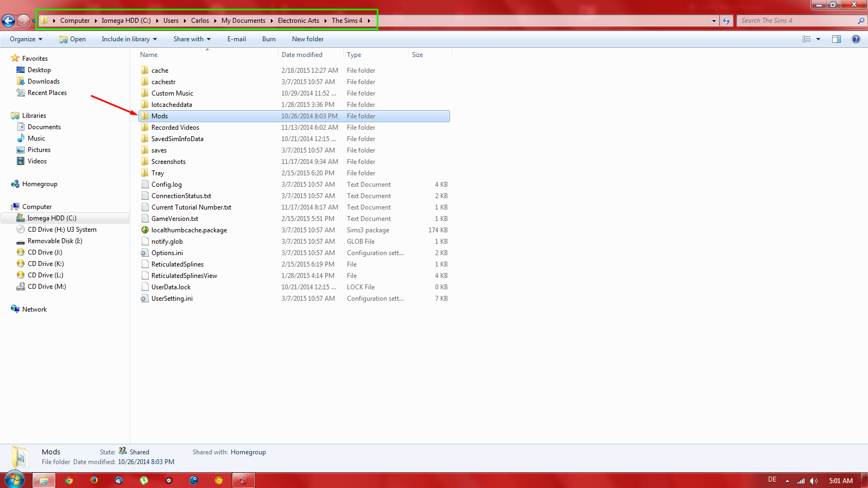Select Removable Disk (I:)
The image size is (868, 488).
click(55, 241)
